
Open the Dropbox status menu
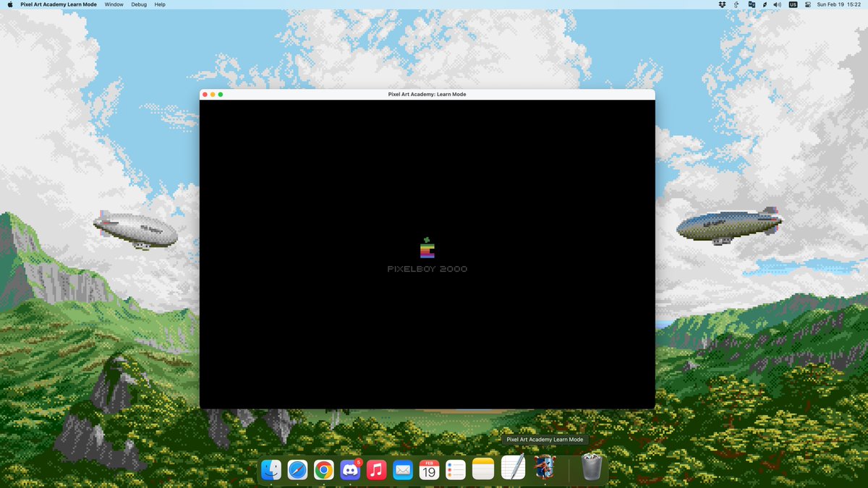(721, 4)
